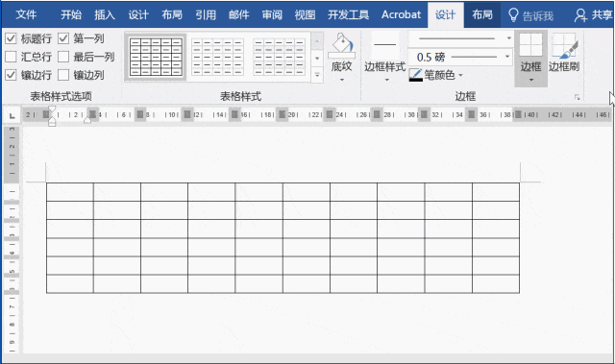
Task: Expand the Pen Color (笔颜色) dropdown arrow
Action: tap(460, 75)
